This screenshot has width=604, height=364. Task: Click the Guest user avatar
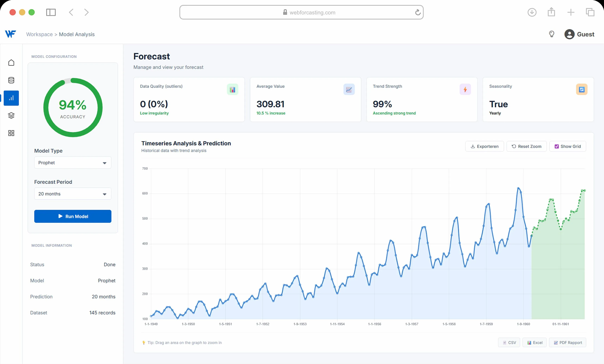pos(569,34)
